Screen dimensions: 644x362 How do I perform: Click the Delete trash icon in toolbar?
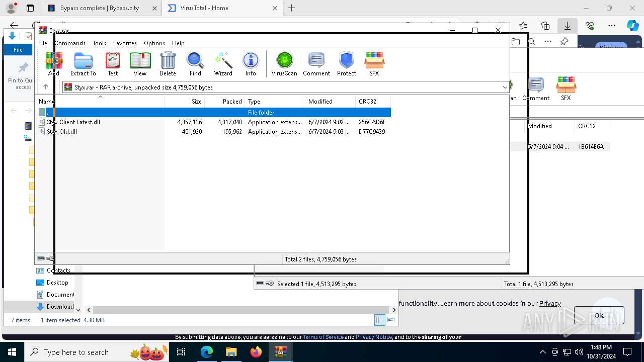(168, 64)
